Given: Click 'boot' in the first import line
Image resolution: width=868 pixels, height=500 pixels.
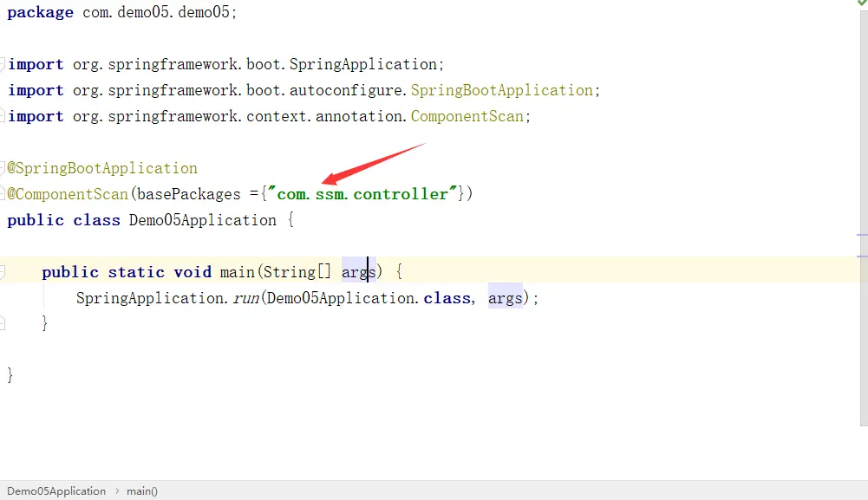Looking at the screenshot, I should (x=264, y=64).
